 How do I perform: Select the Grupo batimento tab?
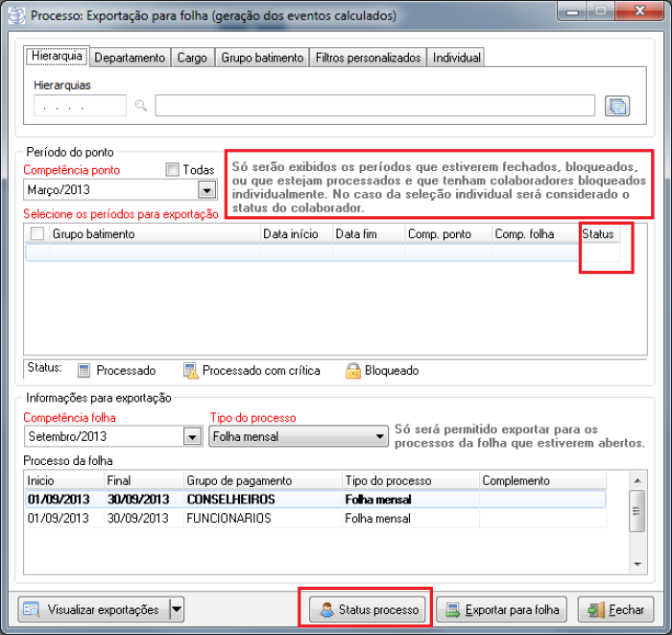tap(262, 58)
